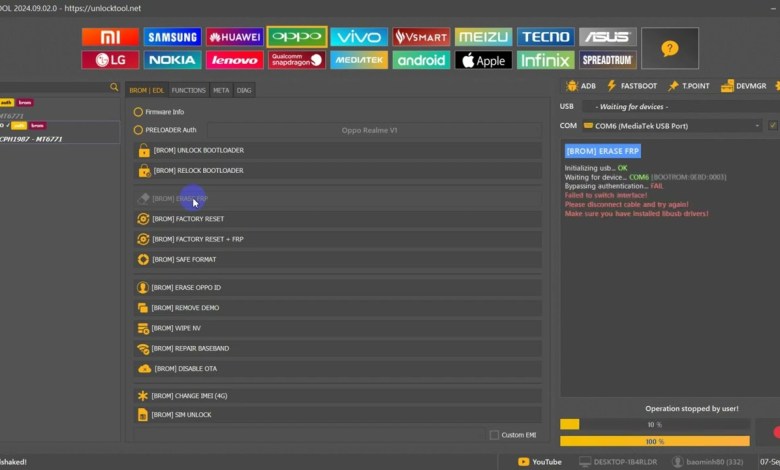Pick the Huawei brand tile
This screenshot has height=470, width=780.
click(x=235, y=37)
